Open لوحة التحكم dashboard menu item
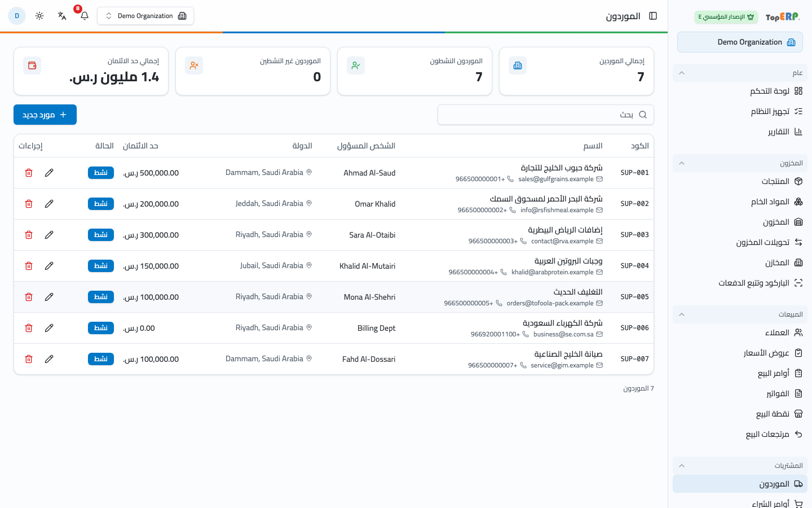Image resolution: width=812 pixels, height=508 pixels. click(x=740, y=91)
